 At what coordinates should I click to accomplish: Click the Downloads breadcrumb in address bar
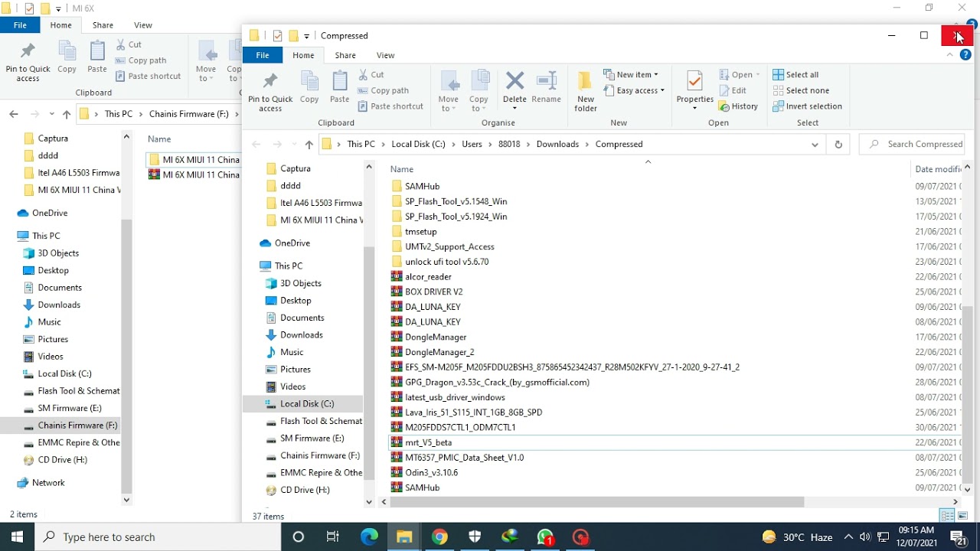[557, 144]
